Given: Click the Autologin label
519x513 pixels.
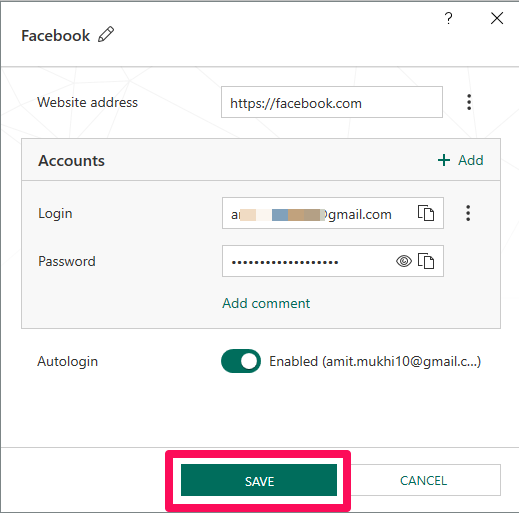Looking at the screenshot, I should point(68,362).
